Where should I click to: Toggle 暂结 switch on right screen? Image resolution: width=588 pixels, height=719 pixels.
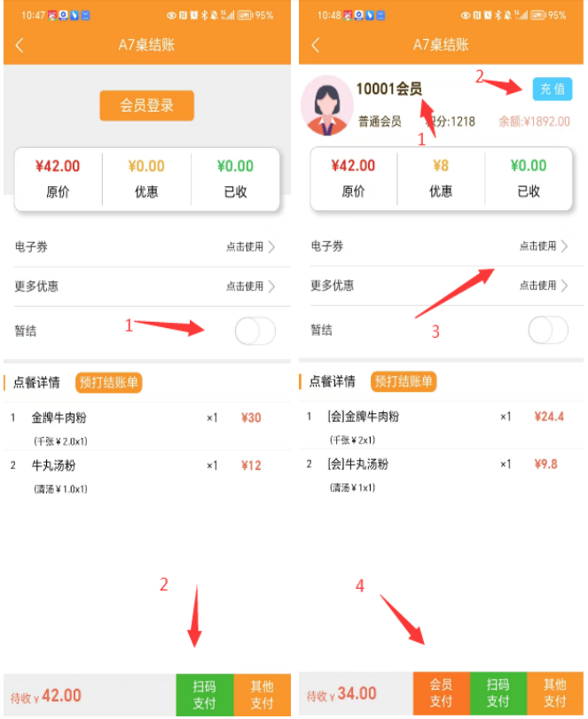click(548, 330)
